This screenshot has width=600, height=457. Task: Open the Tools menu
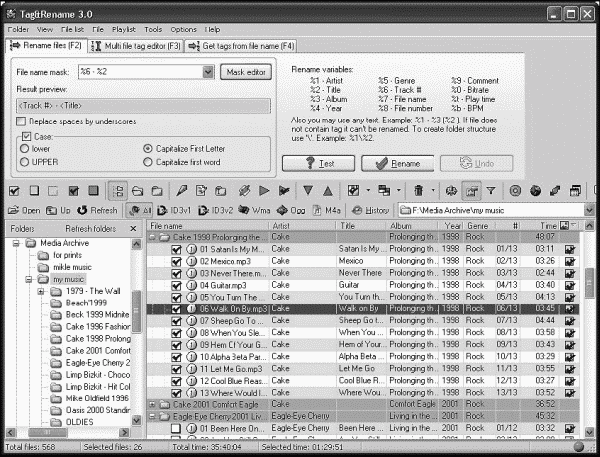[153, 29]
